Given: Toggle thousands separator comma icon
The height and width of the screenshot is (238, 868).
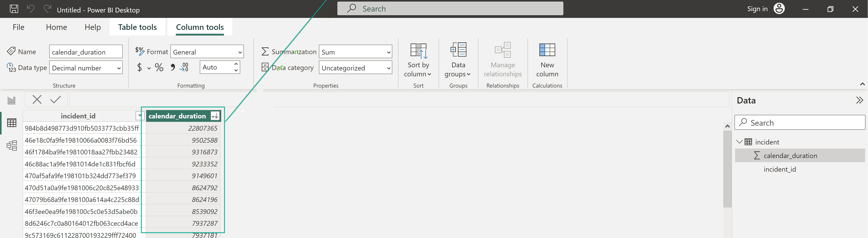Looking at the screenshot, I should [172, 67].
